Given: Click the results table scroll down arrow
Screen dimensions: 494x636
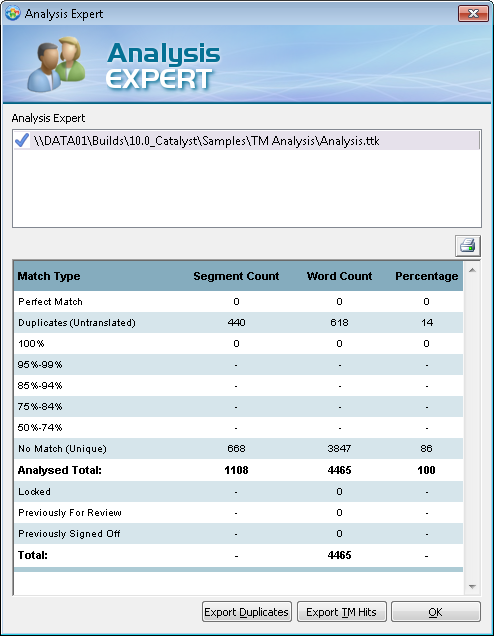Looking at the screenshot, I should click(472, 587).
